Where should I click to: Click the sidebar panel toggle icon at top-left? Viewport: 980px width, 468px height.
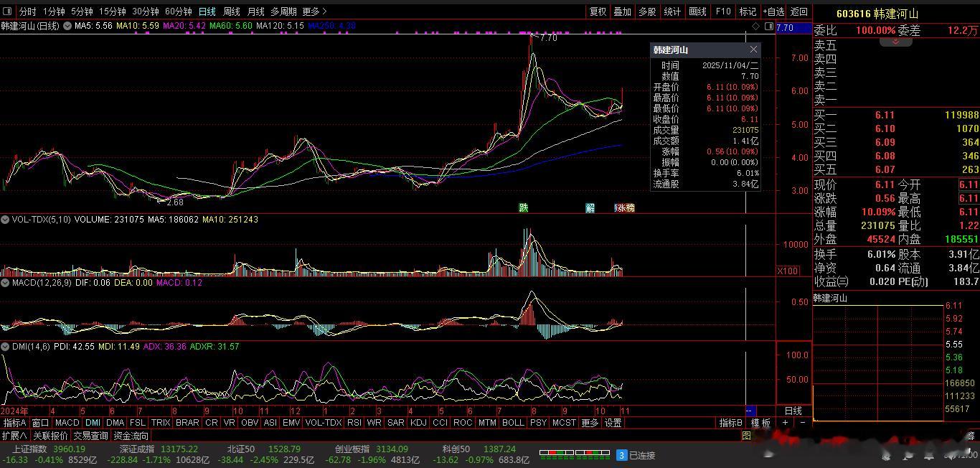[x=8, y=11]
